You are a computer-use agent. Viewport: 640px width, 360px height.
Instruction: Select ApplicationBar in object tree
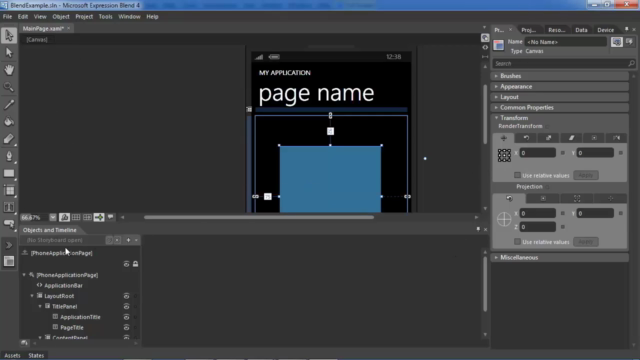63,285
